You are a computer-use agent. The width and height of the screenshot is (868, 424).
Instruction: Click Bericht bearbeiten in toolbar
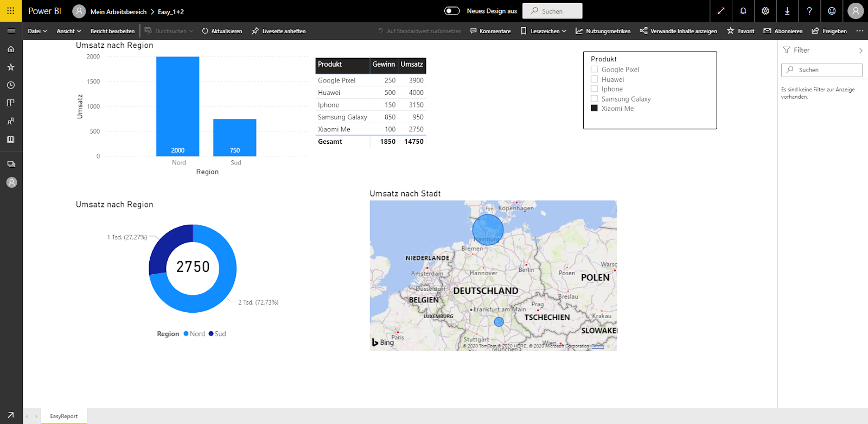112,31
